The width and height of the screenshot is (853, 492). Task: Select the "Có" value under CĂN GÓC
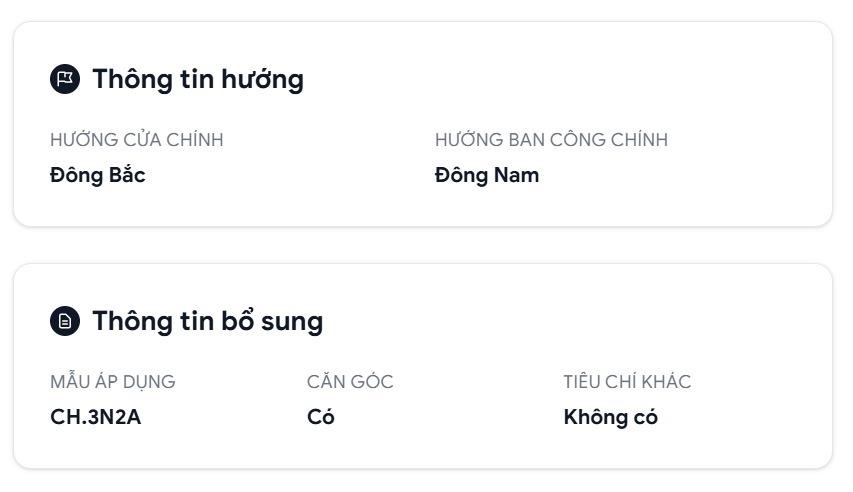pos(321,417)
